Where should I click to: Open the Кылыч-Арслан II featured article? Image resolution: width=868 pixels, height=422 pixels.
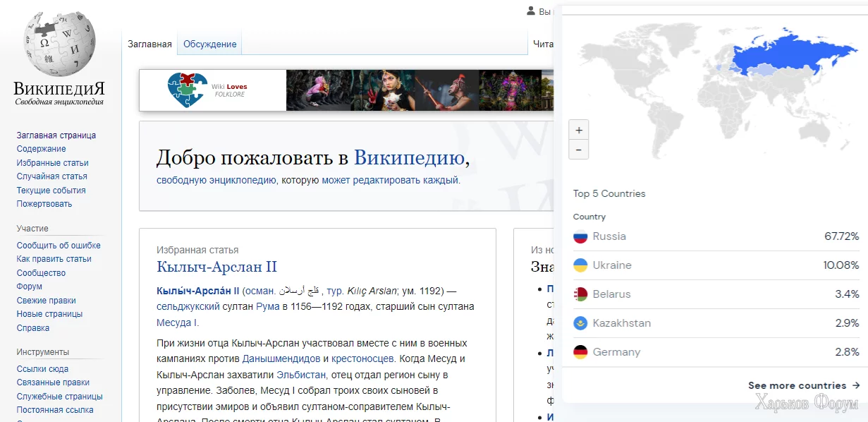coord(216,267)
